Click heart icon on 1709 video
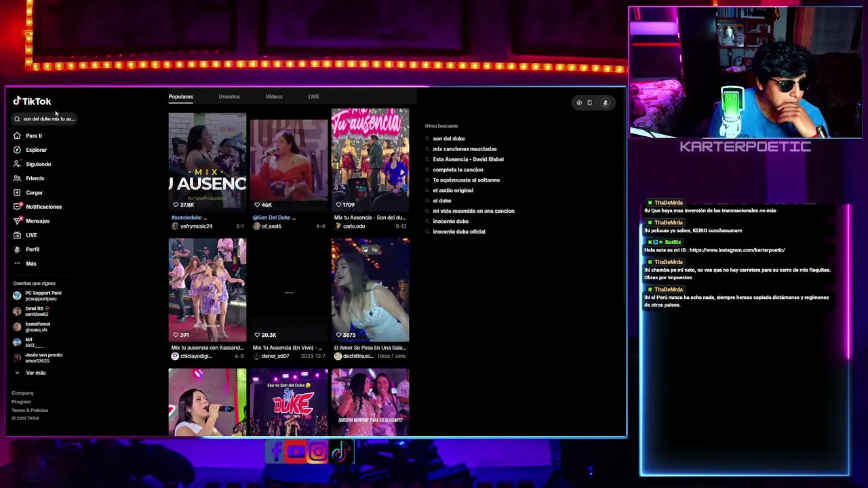This screenshot has height=488, width=868. coord(338,205)
